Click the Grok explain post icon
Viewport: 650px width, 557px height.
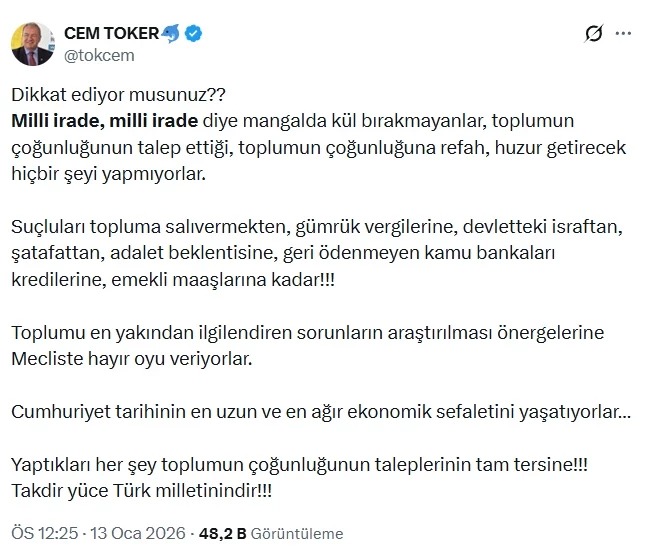tap(593, 35)
